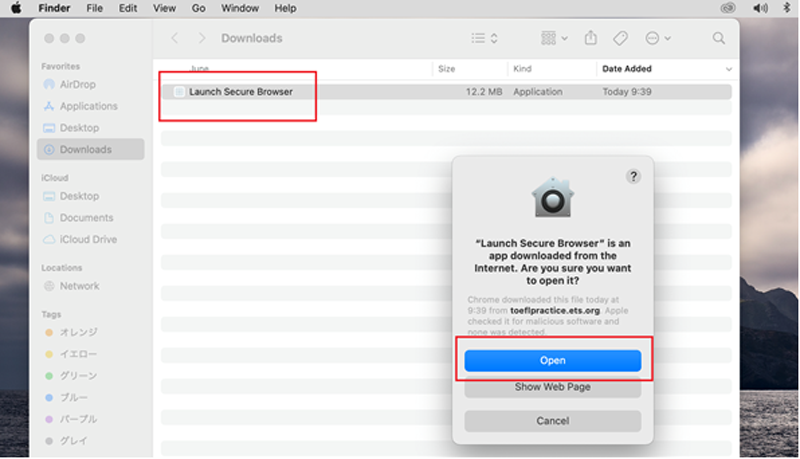Select the Launch Secure Browser file
Screen dimensions: 800x459
pyautogui.click(x=446, y=92)
